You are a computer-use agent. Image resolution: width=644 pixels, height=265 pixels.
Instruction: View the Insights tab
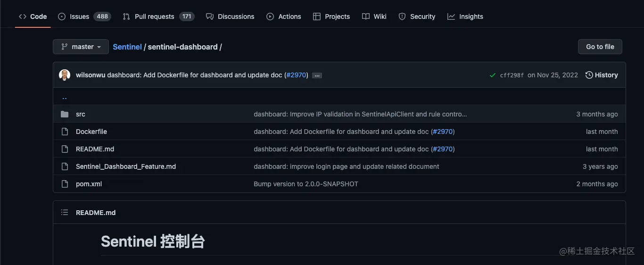[465, 17]
